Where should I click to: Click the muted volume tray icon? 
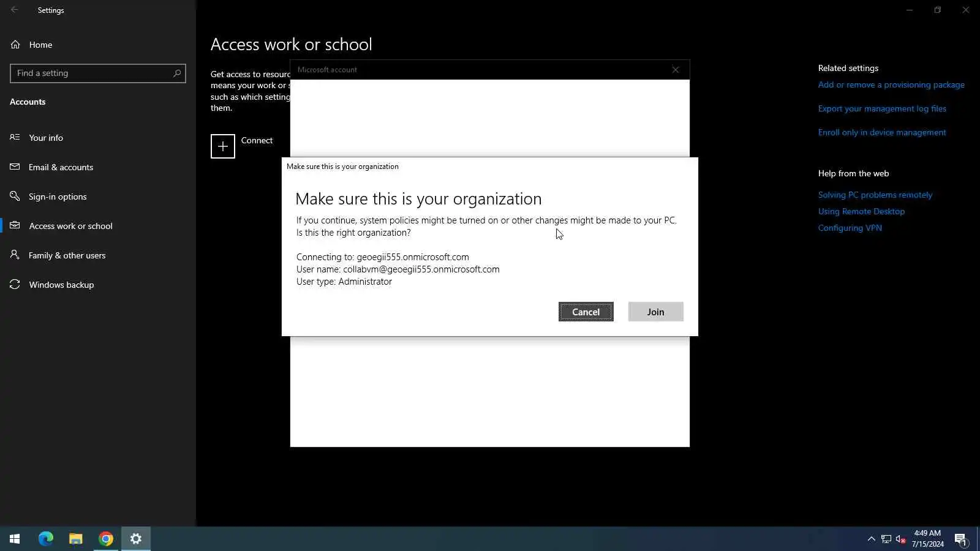(x=901, y=539)
